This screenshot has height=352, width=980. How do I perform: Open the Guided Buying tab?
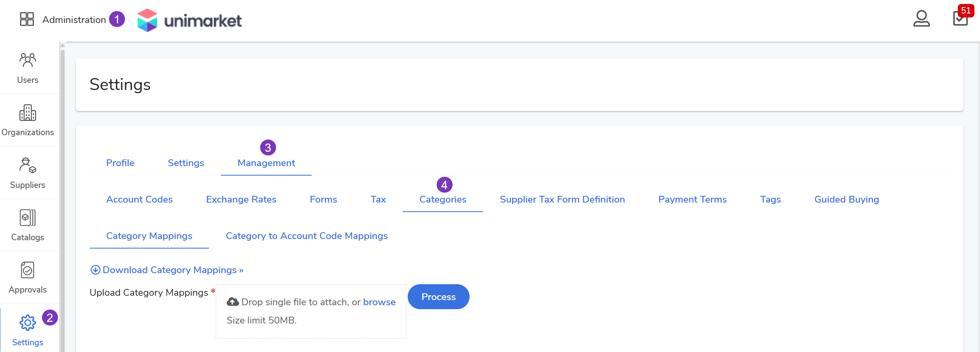(846, 199)
